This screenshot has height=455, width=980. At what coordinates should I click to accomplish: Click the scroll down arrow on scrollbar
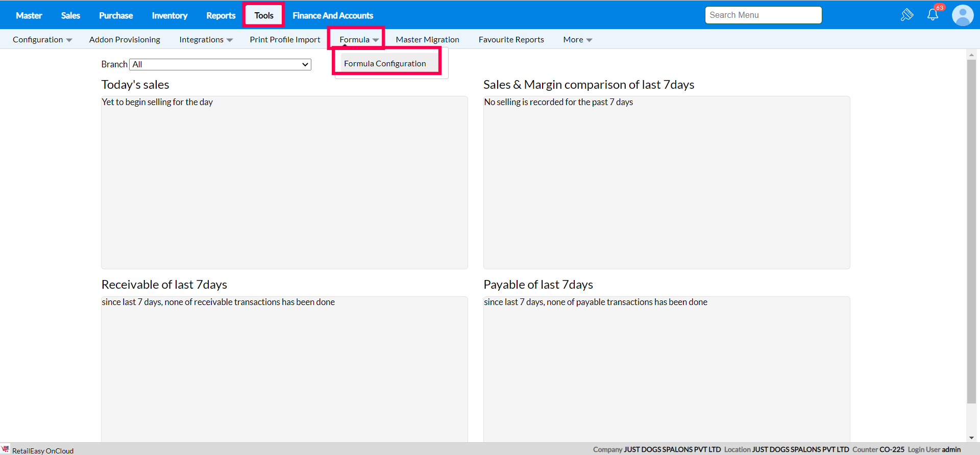tap(971, 438)
